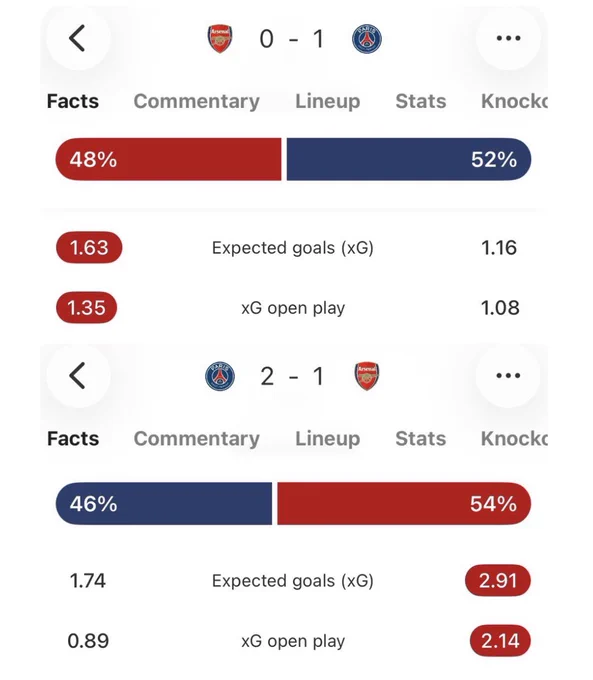Open more options for the 2-1 match

508,376
